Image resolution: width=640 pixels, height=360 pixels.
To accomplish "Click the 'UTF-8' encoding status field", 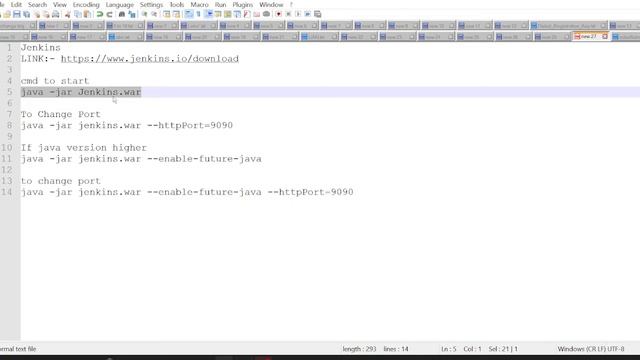I will pyautogui.click(x=616, y=349).
